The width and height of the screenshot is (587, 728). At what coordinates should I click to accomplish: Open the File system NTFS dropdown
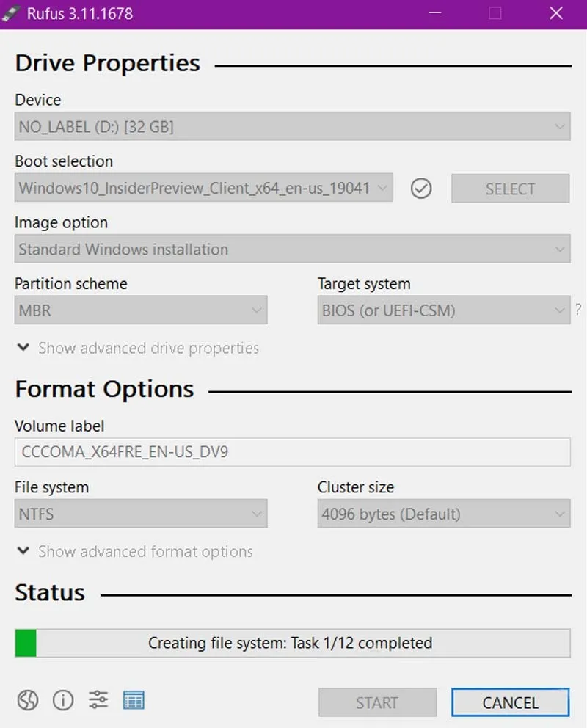pyautogui.click(x=141, y=514)
